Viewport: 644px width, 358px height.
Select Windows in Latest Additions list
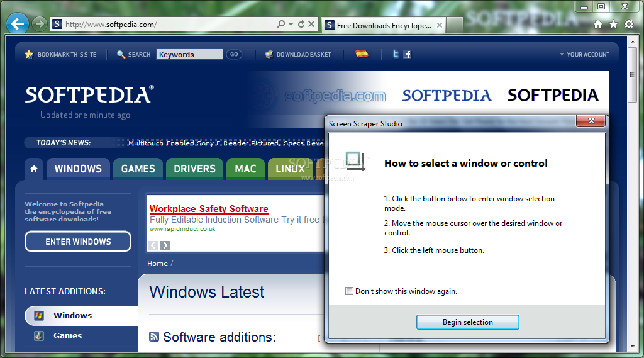[81, 316]
